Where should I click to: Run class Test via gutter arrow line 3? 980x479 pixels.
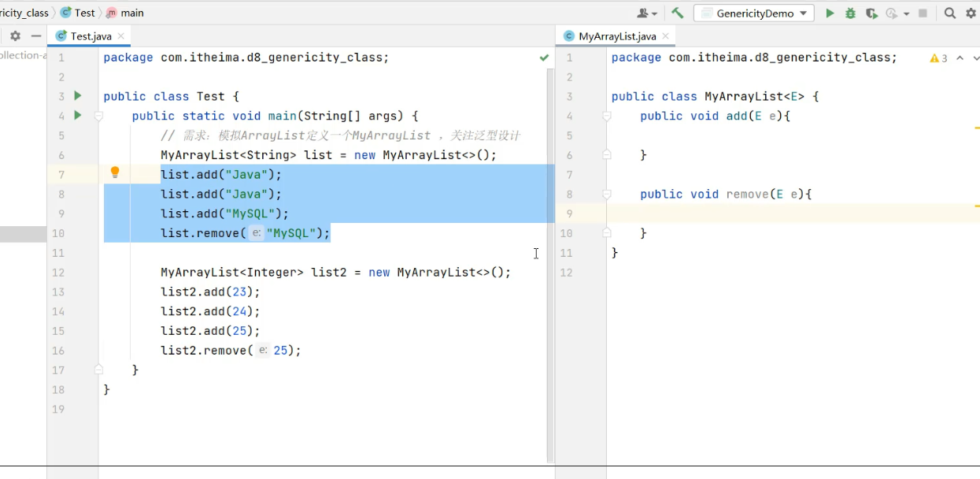pyautogui.click(x=77, y=95)
